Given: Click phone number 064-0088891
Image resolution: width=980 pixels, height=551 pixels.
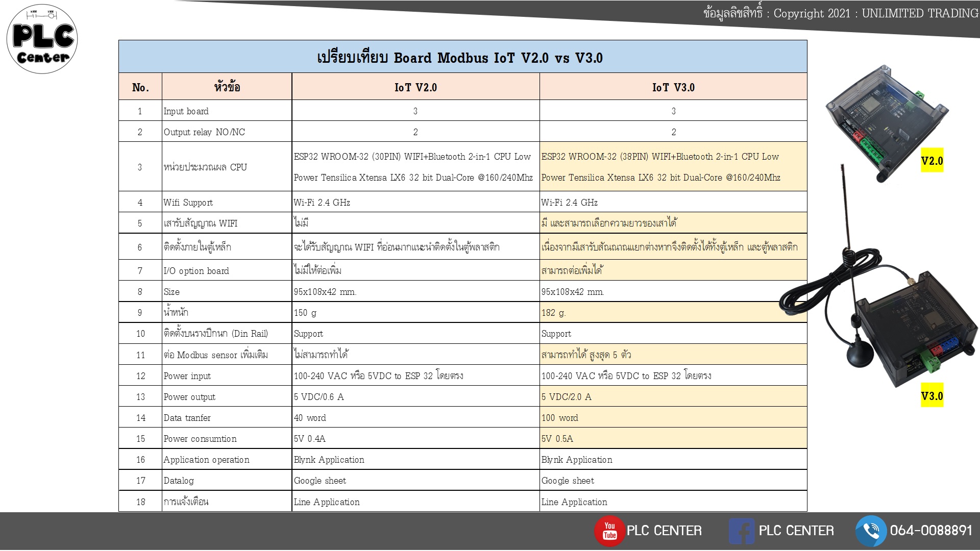Looking at the screenshot, I should pos(931,531).
